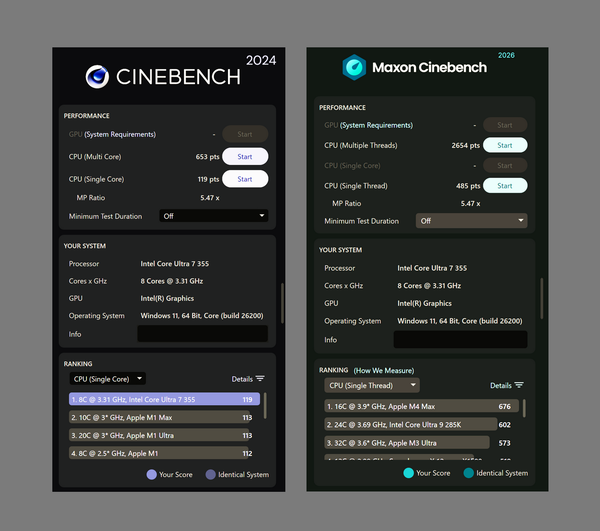Expand Minimum Test Duration dropdown in Cinebench 2026
Viewport: 600px width, 531px height.
click(x=471, y=221)
